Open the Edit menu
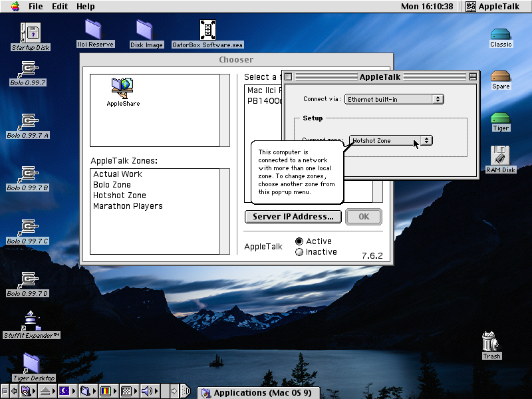532x399 pixels. point(60,7)
